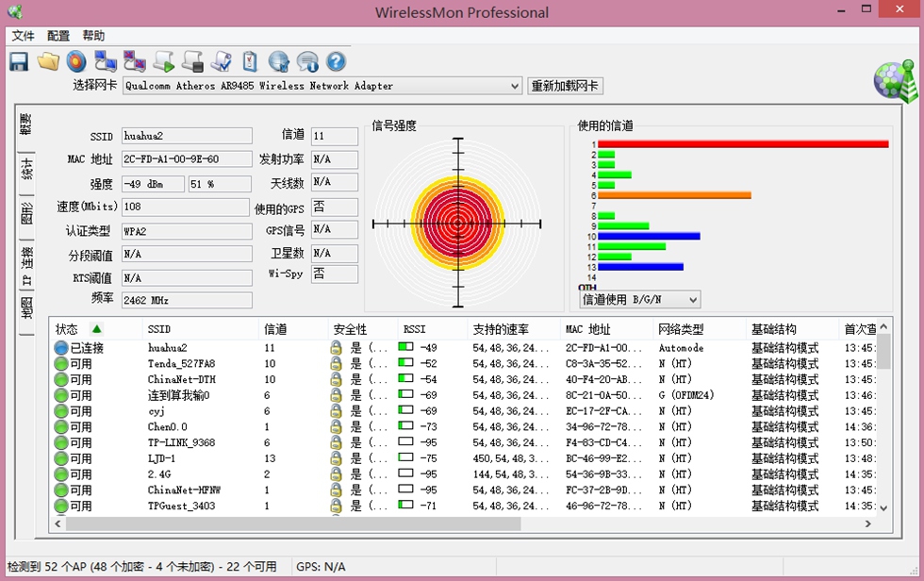This screenshot has height=581, width=924.
Task: Sort by the MAC 地址 column header
Action: click(606, 329)
